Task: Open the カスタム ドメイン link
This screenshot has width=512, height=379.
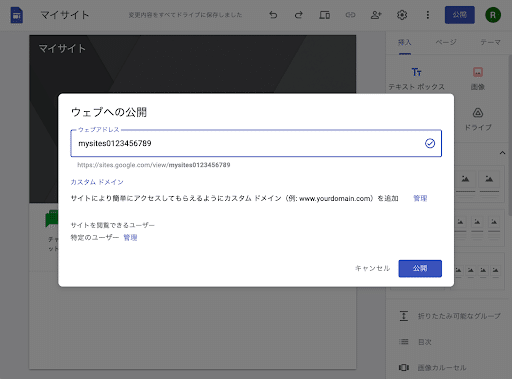Action: [x=97, y=182]
